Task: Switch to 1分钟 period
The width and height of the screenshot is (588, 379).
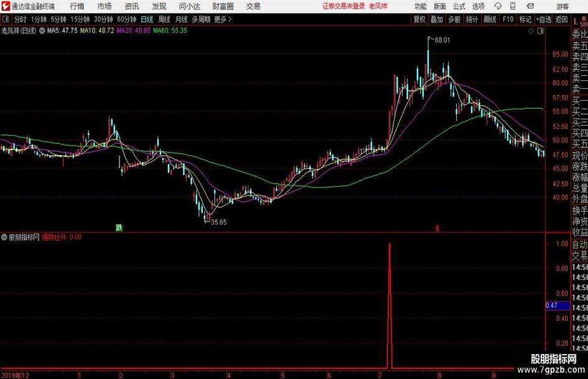Action: pos(39,19)
